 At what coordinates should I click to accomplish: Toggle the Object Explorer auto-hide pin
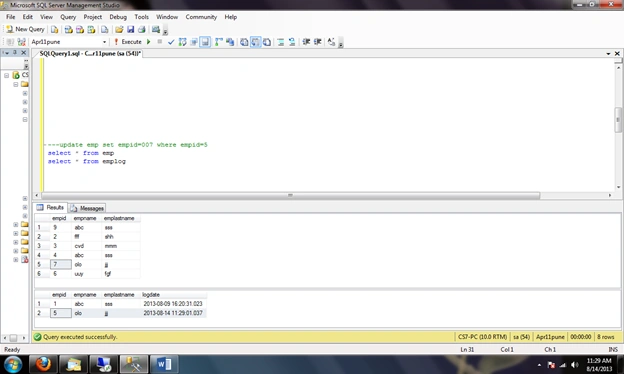coord(15,53)
